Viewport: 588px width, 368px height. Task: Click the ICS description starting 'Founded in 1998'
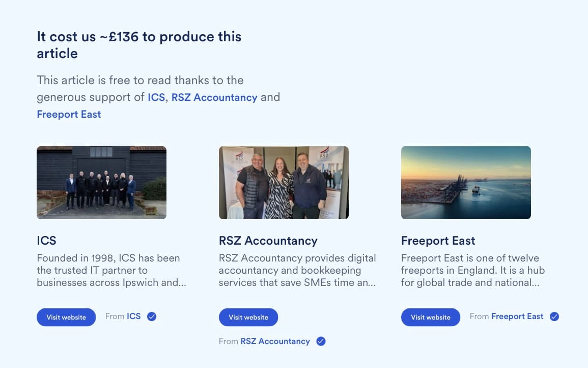point(111,270)
